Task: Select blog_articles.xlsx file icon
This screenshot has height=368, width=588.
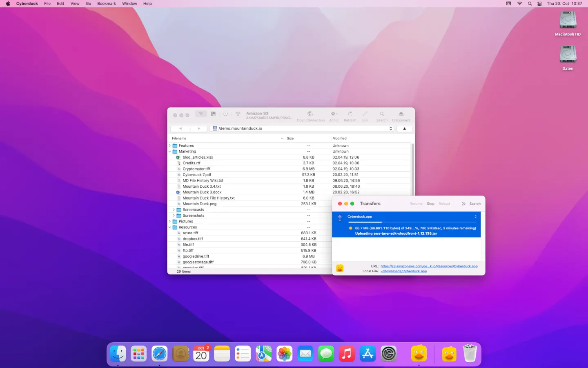Action: tap(178, 157)
